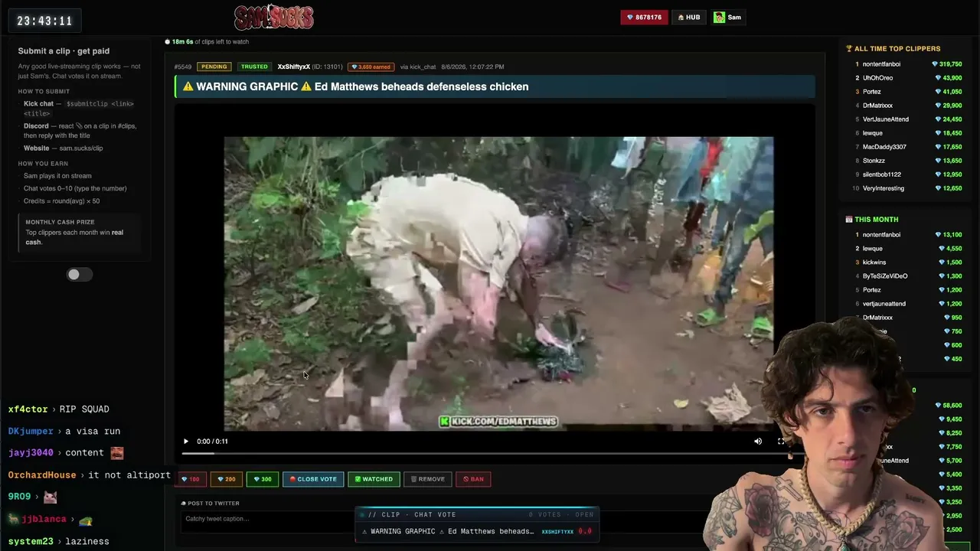
Task: Select Stonkzz in the leaderboard
Action: coord(874,161)
